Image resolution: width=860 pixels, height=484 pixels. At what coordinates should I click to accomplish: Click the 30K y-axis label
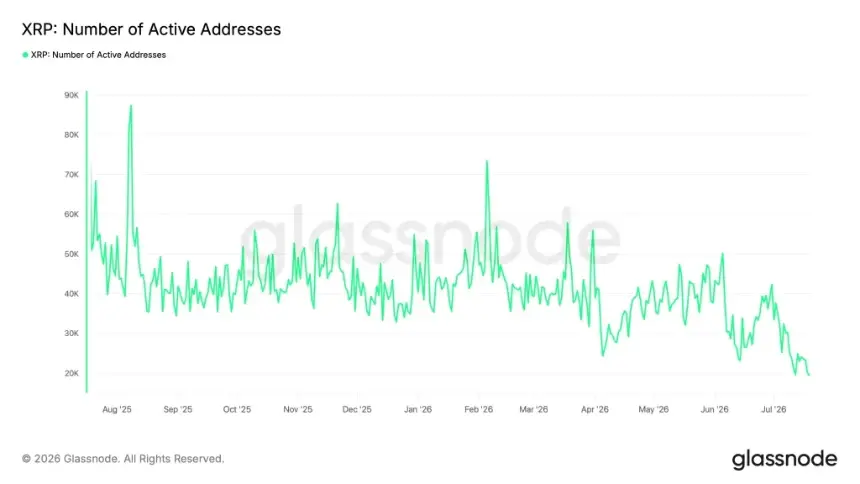click(x=71, y=333)
